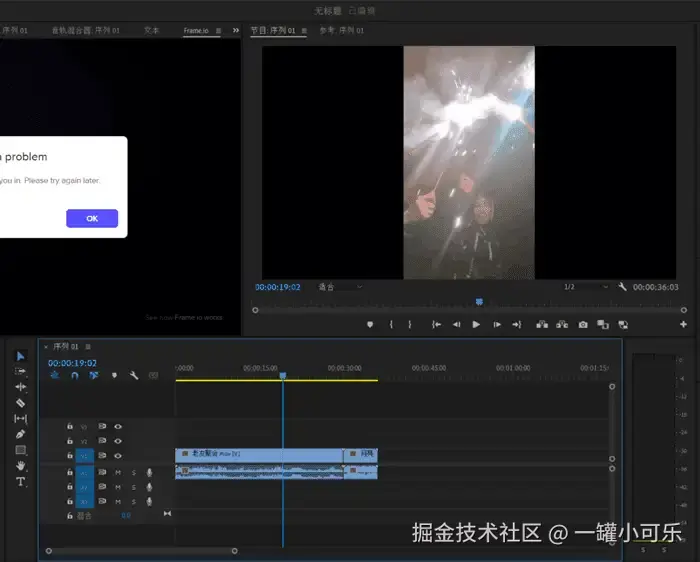Select the Razor tool
The image size is (700, 562).
pyautogui.click(x=21, y=403)
